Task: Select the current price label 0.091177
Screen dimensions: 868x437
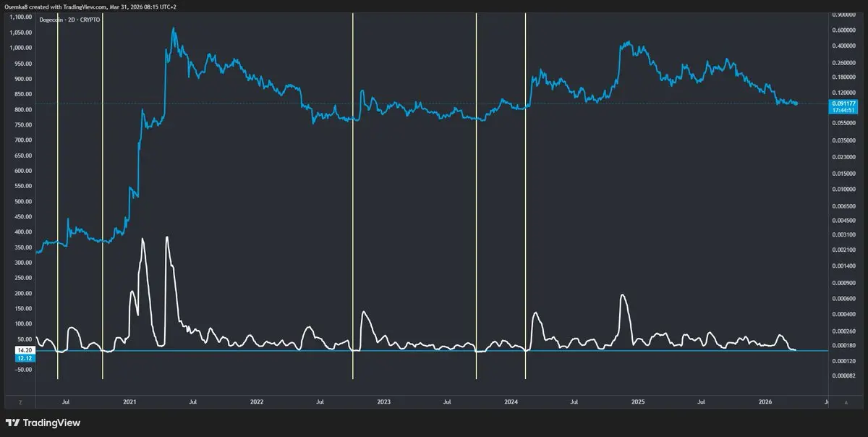Action: click(x=845, y=103)
